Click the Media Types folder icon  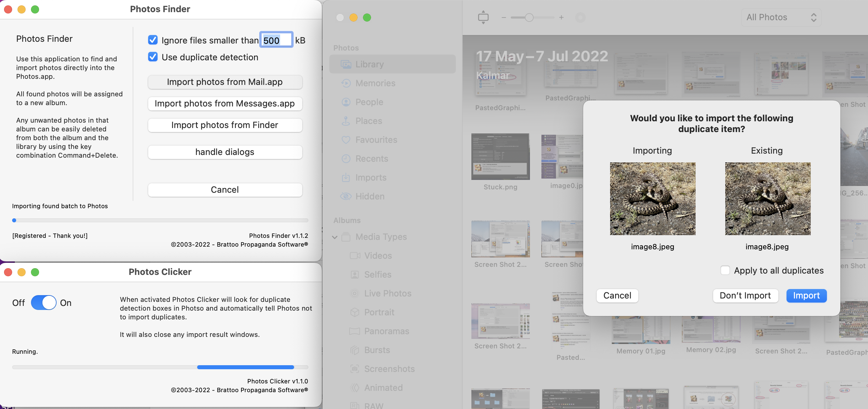click(x=346, y=237)
